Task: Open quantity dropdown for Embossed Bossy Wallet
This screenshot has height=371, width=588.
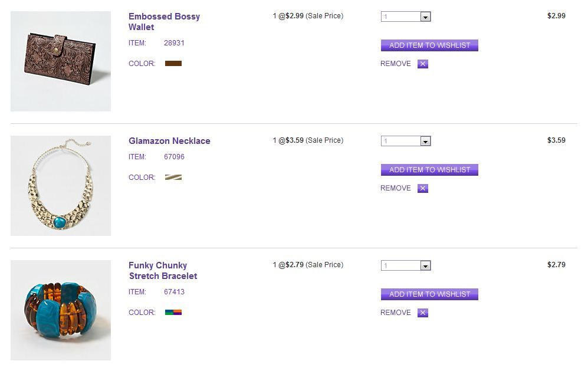Action: tap(425, 17)
